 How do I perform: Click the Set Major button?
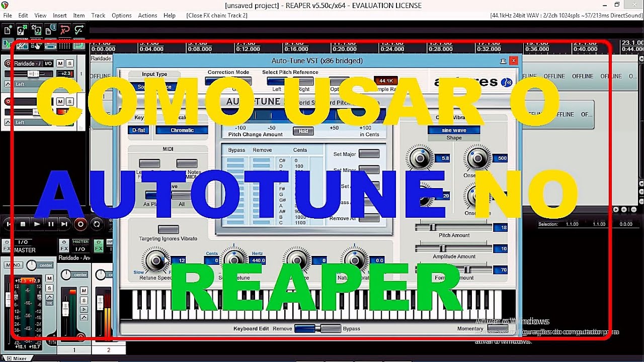tap(369, 154)
